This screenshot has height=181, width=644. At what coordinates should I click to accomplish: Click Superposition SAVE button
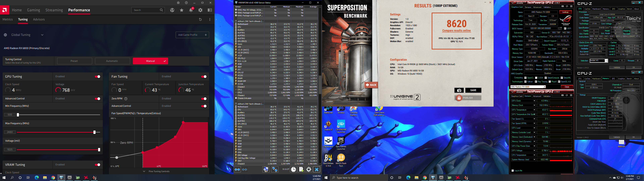[x=473, y=90]
